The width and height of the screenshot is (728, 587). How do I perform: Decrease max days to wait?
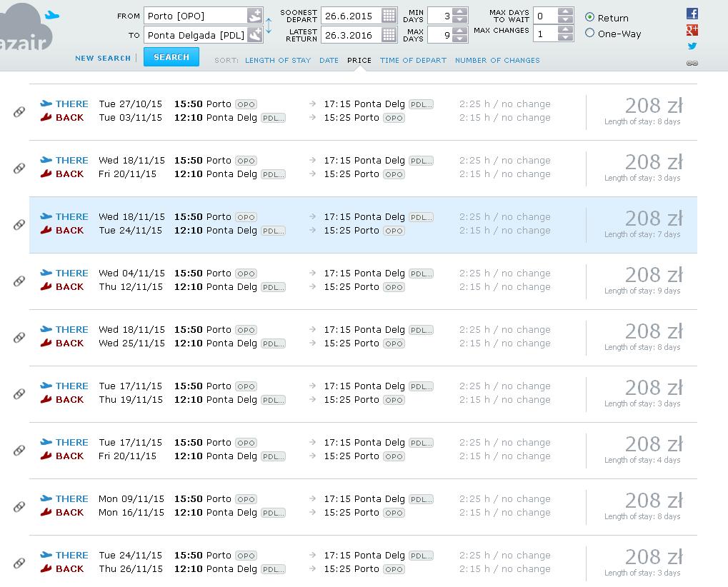(x=566, y=19)
